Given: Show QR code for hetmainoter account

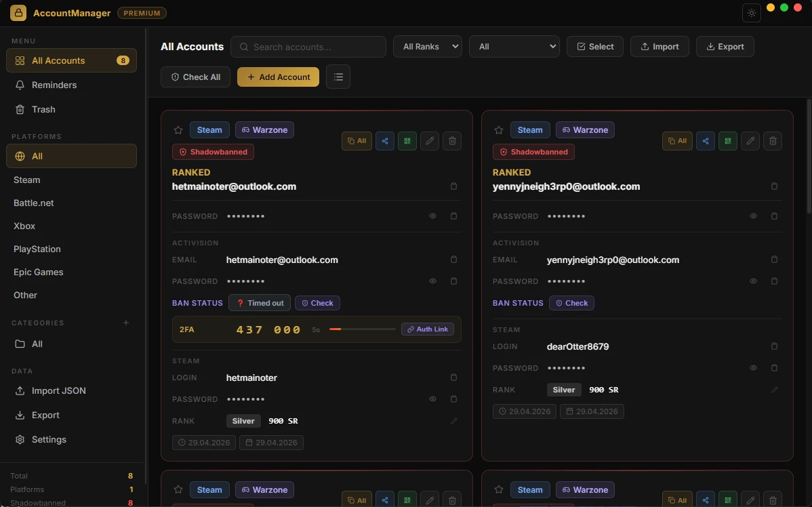Looking at the screenshot, I should [x=407, y=141].
